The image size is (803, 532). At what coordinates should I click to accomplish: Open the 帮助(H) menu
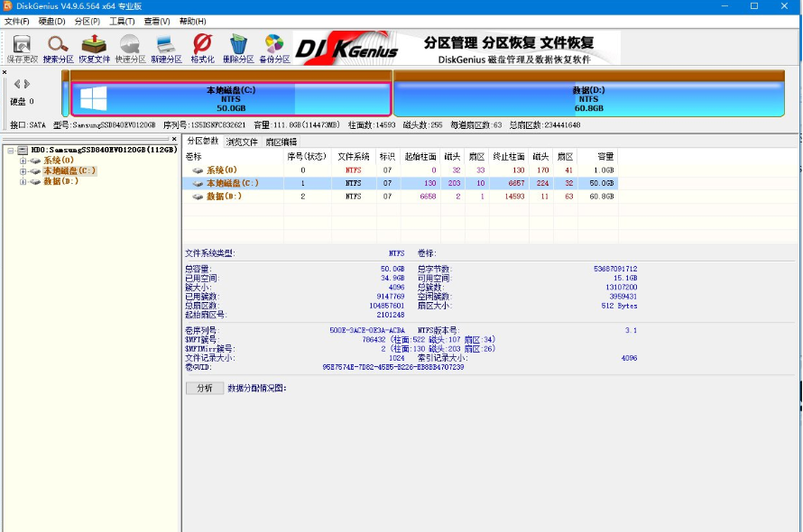(x=192, y=21)
